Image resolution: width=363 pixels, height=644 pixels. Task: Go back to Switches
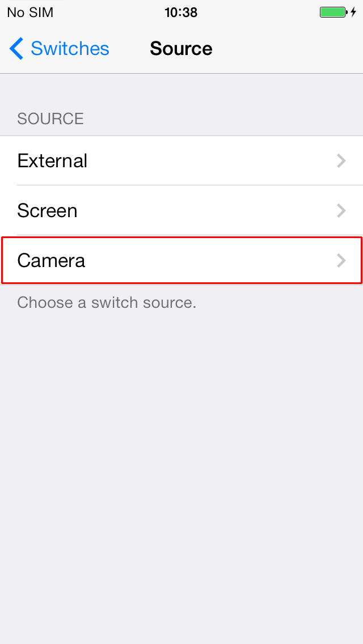pos(59,48)
